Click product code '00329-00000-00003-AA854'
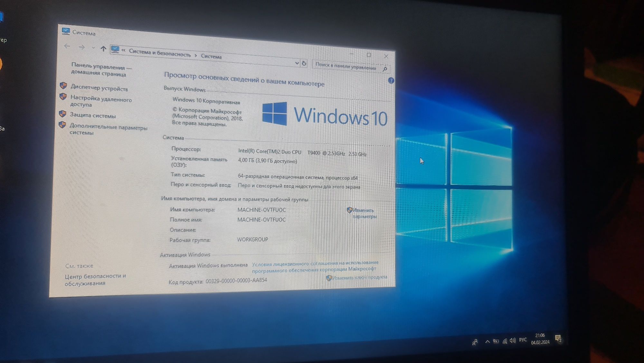The width and height of the screenshot is (644, 363). [236, 280]
